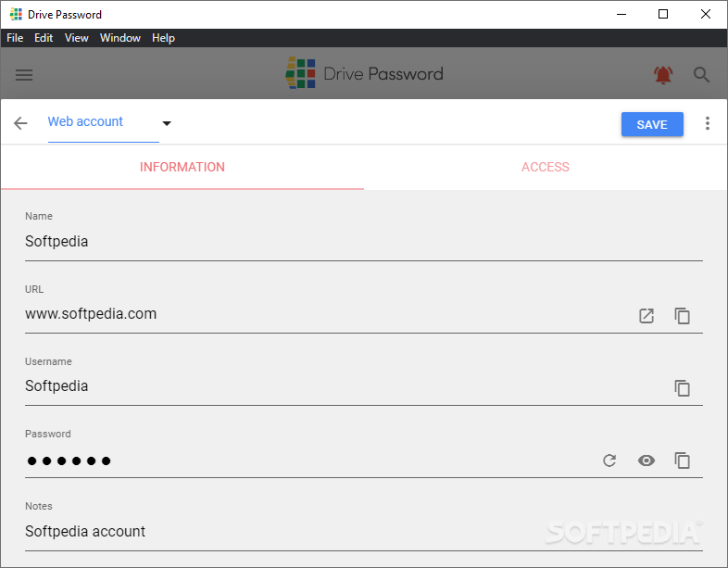Edit the Notes field Softpedia account
This screenshot has height=568, width=728.
[x=363, y=531]
